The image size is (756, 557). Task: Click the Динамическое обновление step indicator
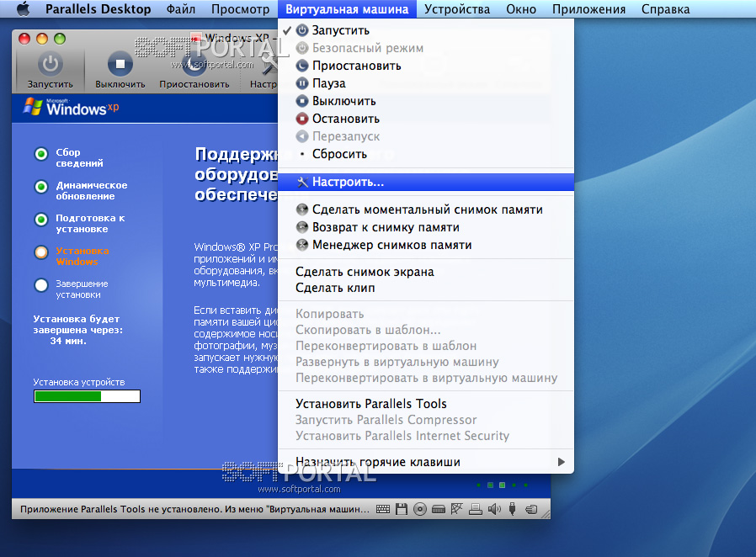click(x=41, y=187)
